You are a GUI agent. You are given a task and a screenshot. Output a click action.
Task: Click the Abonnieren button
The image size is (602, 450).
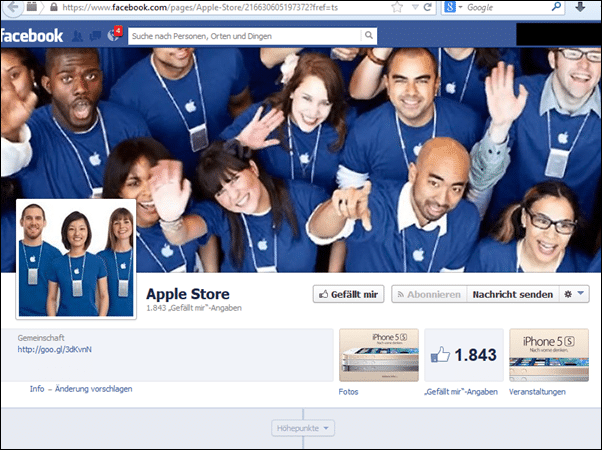[429, 294]
